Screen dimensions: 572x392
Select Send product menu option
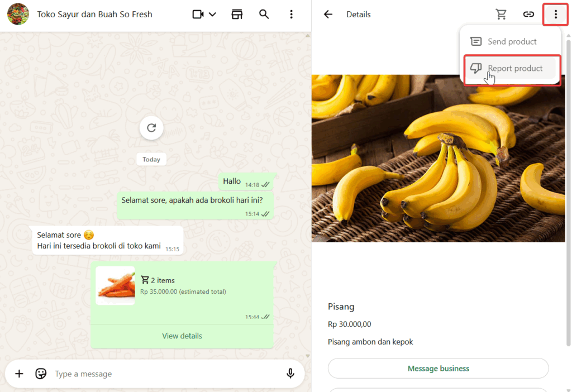tap(511, 42)
